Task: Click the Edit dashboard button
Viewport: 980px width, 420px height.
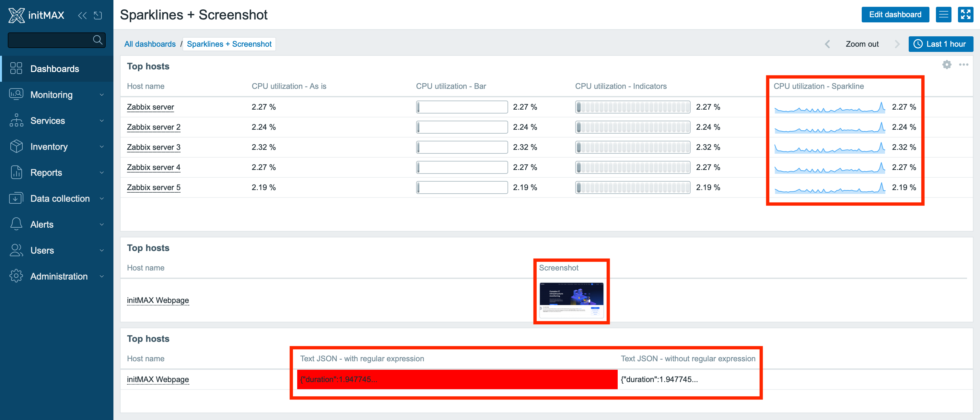Action: [895, 15]
